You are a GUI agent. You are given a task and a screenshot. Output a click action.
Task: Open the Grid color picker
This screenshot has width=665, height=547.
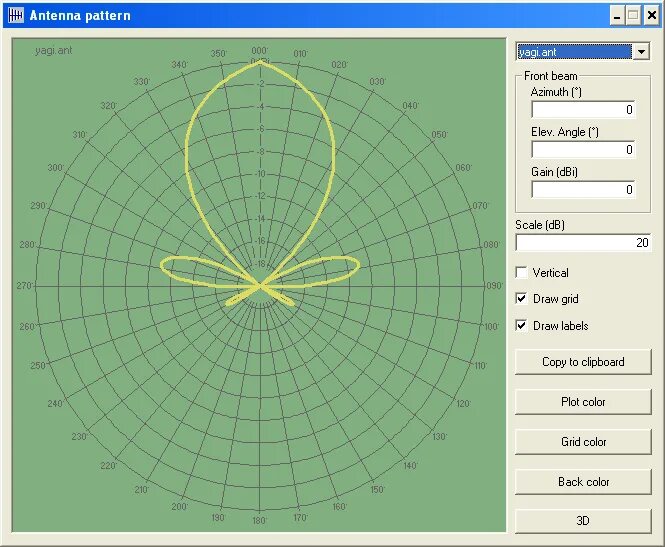click(583, 442)
